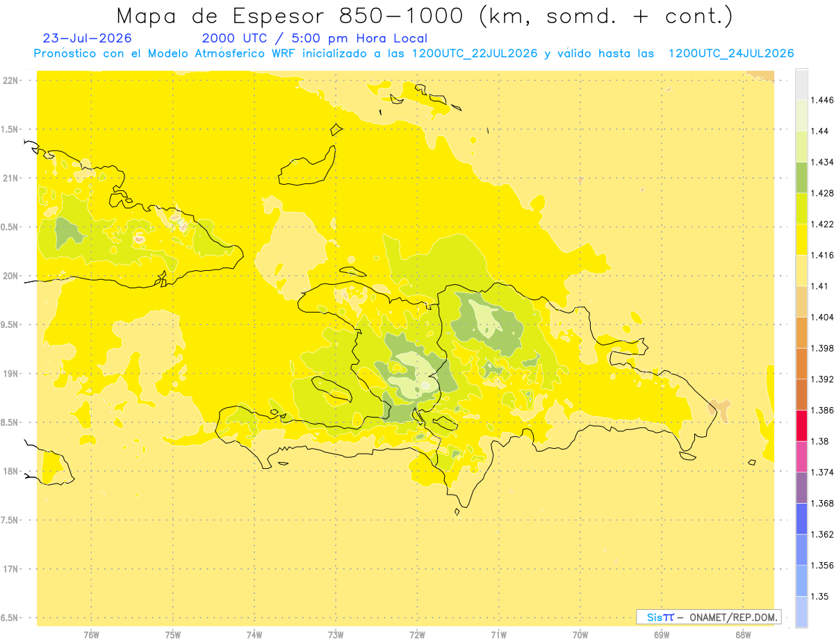Click the legend value 1.362
Image resolution: width=834 pixels, height=644 pixels.
pyautogui.click(x=822, y=535)
